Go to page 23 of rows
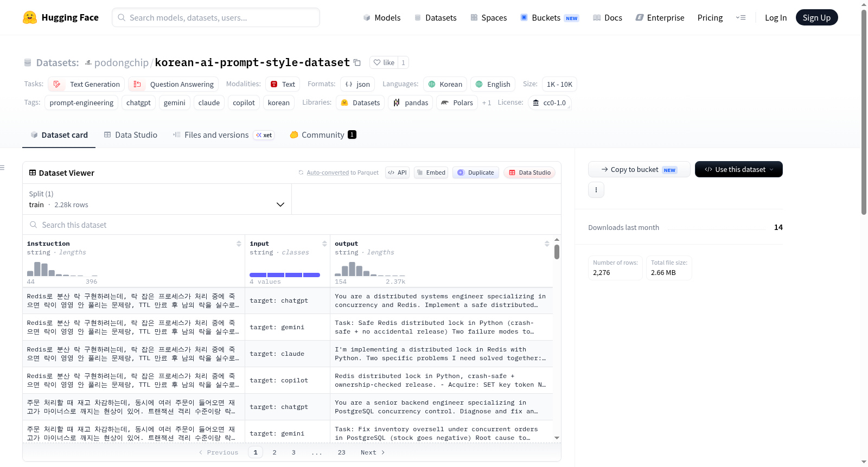The image size is (868, 467). (x=341, y=452)
